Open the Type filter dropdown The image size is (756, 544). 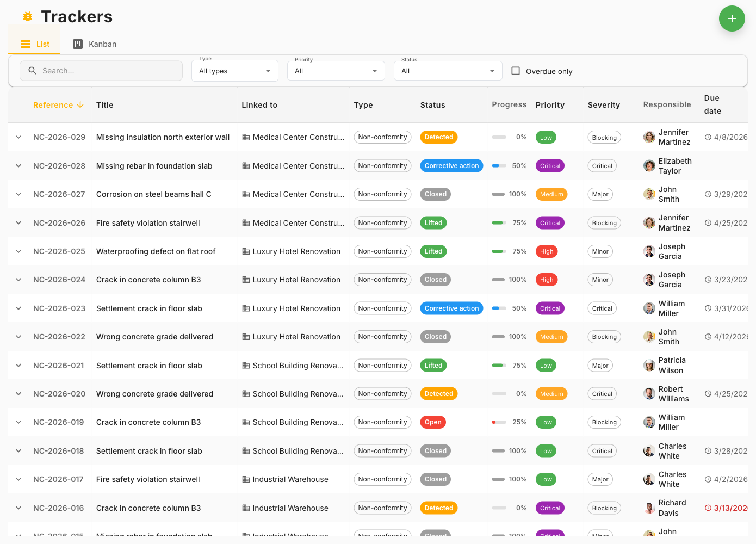pyautogui.click(x=234, y=71)
